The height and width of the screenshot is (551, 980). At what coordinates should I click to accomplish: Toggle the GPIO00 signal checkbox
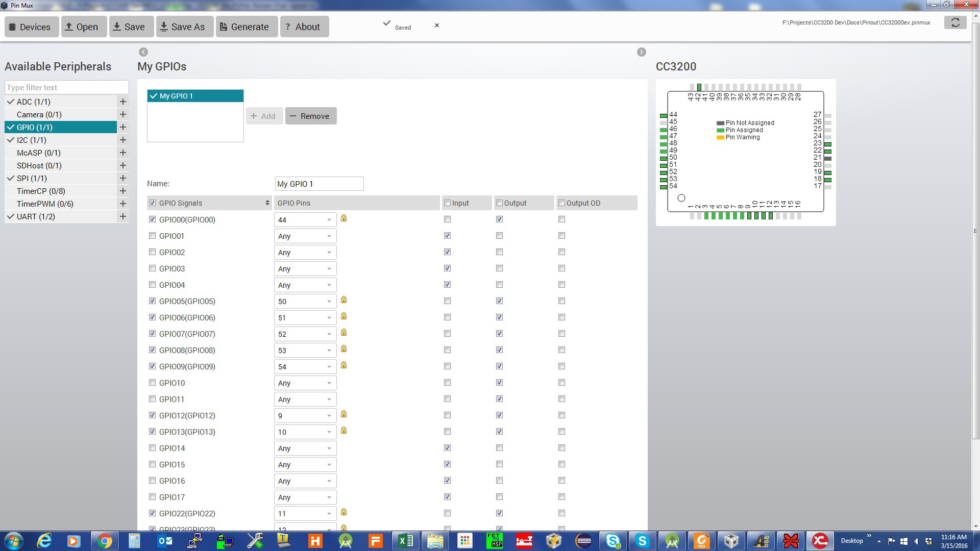[x=152, y=219]
